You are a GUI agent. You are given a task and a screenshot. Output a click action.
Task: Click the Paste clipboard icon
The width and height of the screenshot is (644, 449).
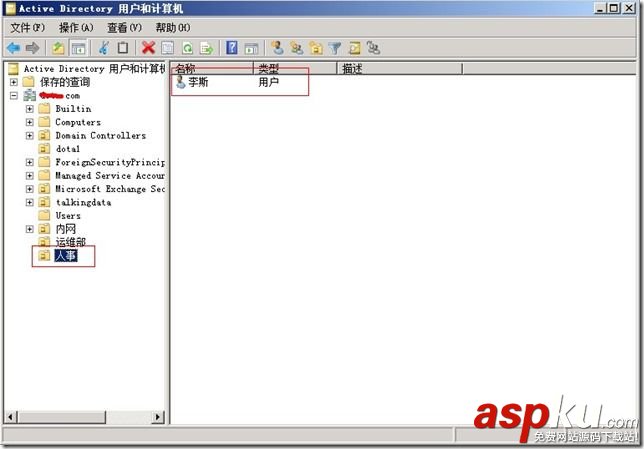click(123, 48)
